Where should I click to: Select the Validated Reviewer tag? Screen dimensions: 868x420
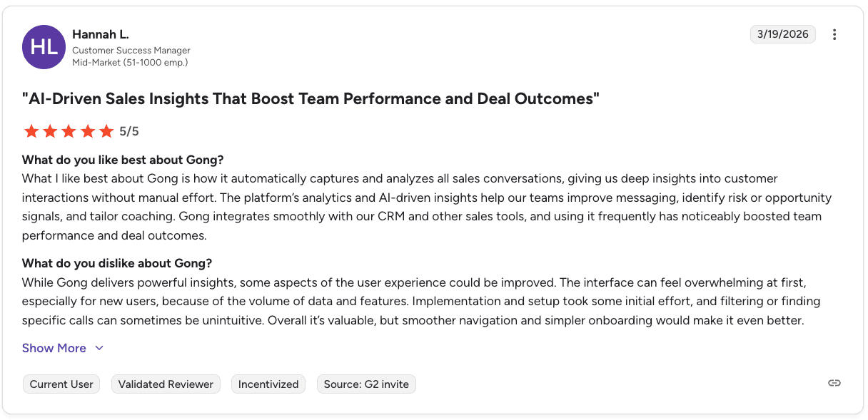click(166, 384)
